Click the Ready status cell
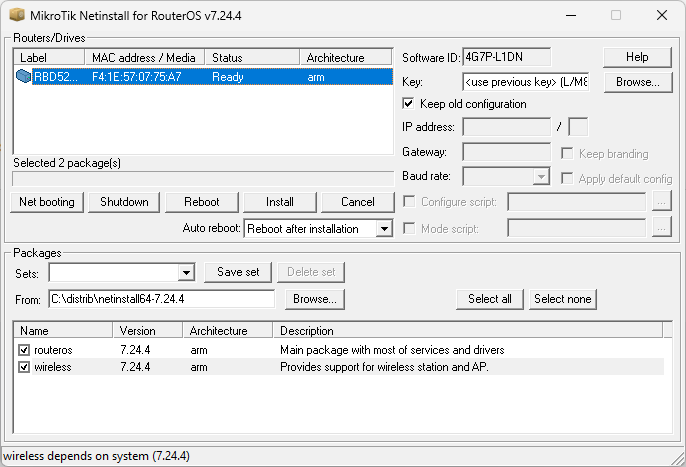This screenshot has height=467, width=686. [228, 77]
